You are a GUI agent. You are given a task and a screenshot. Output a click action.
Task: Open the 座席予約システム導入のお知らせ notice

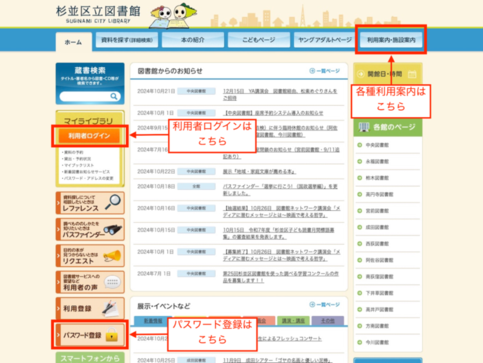(273, 113)
